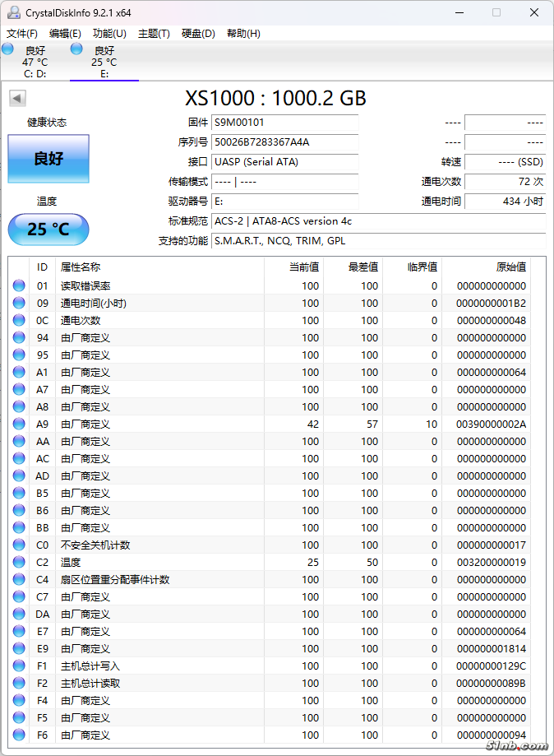Open the 帮助(H) menu
This screenshot has height=756, width=554.
click(243, 34)
